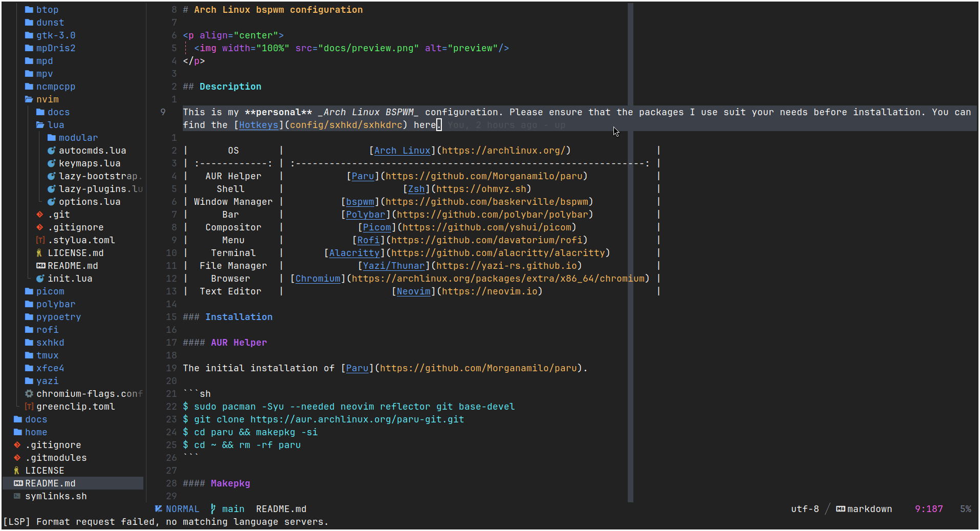This screenshot has width=980, height=531.
Task: Click the git icon beside root .gitignore
Action: (17, 445)
